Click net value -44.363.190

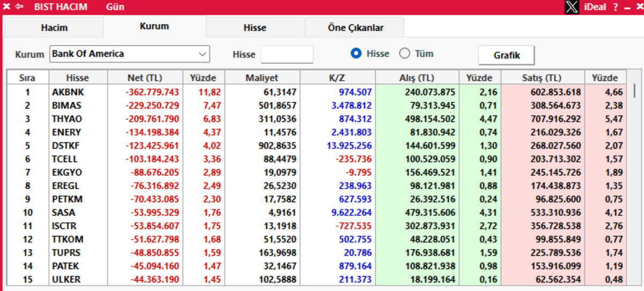pyautogui.click(x=155, y=279)
